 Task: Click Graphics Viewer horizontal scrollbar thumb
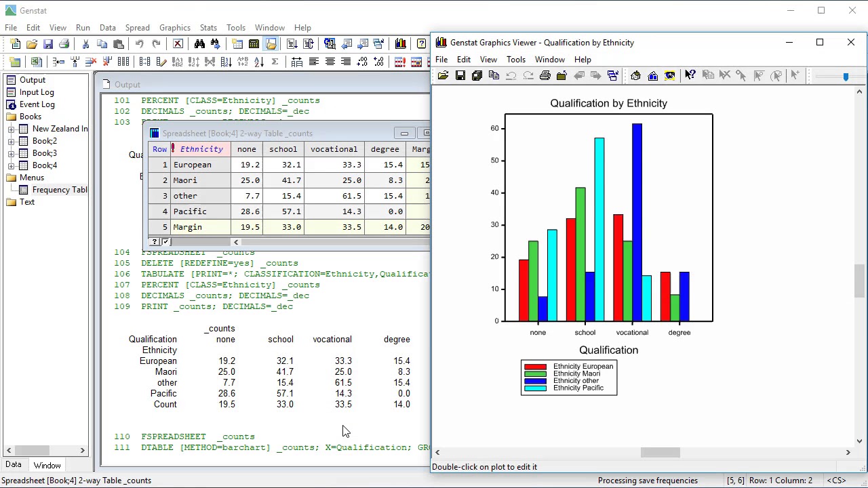[660, 453]
